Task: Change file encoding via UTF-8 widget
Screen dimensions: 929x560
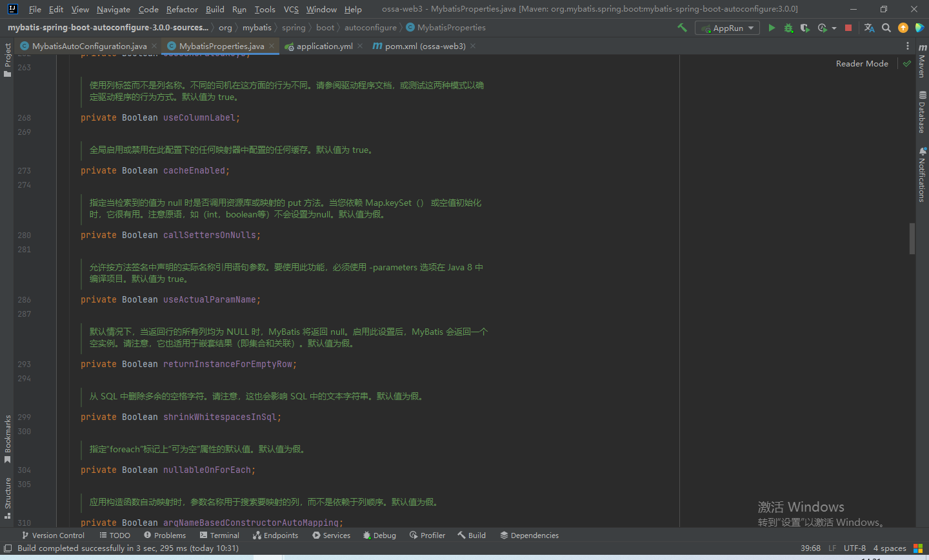Action: (x=855, y=548)
